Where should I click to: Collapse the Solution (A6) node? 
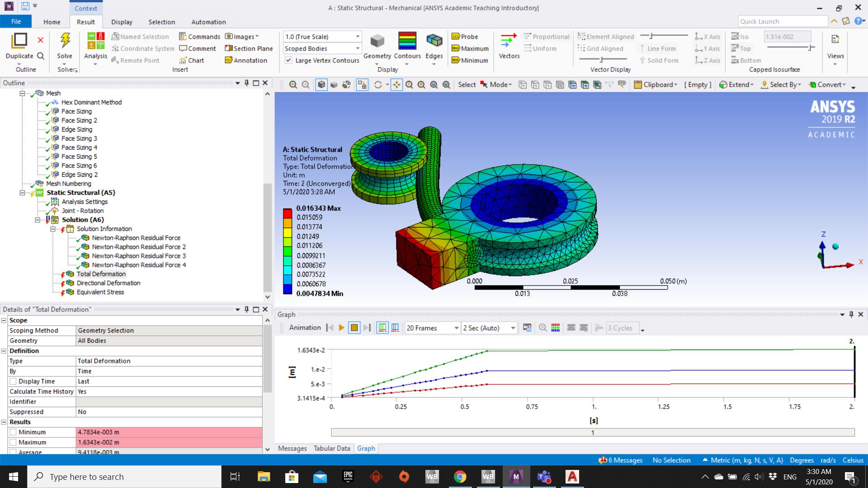click(x=38, y=220)
